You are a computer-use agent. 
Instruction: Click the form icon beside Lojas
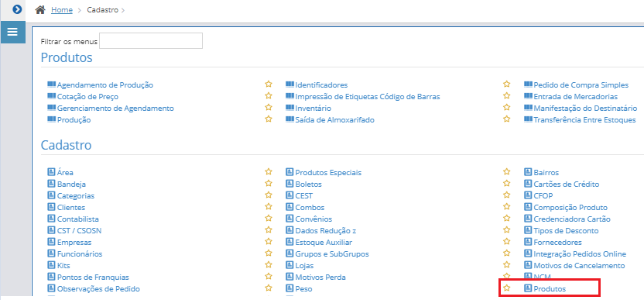pos(289,265)
